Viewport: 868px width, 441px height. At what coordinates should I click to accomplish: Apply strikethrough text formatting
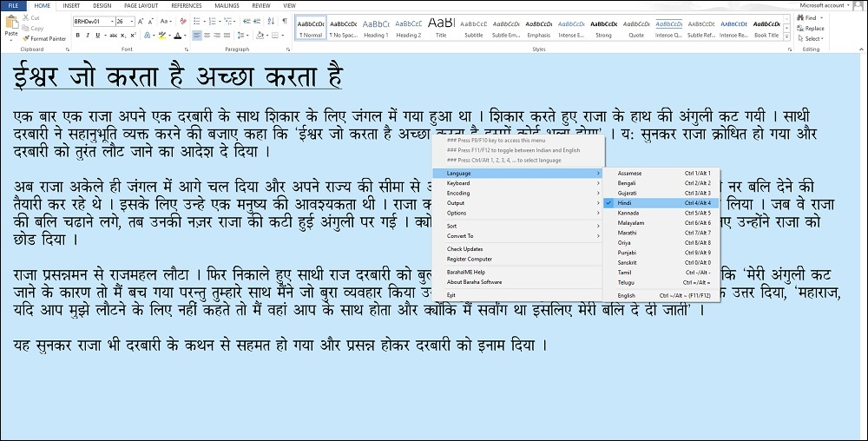pos(113,36)
